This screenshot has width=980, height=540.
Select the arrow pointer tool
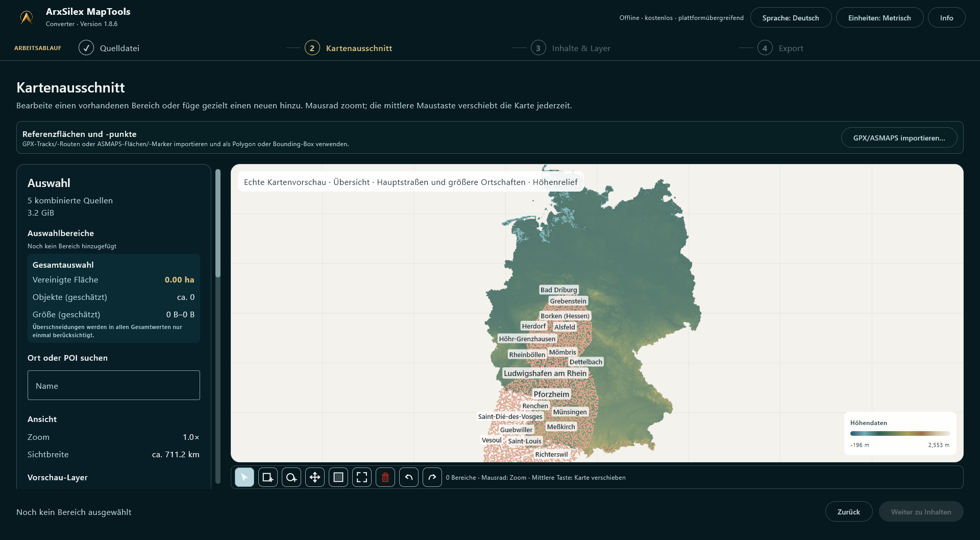[x=244, y=477]
